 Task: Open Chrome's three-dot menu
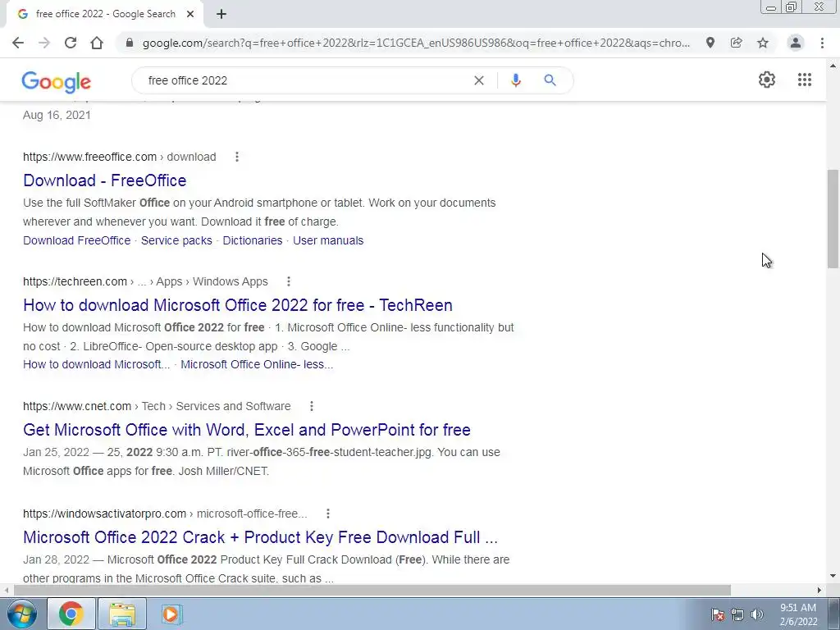coord(822,43)
